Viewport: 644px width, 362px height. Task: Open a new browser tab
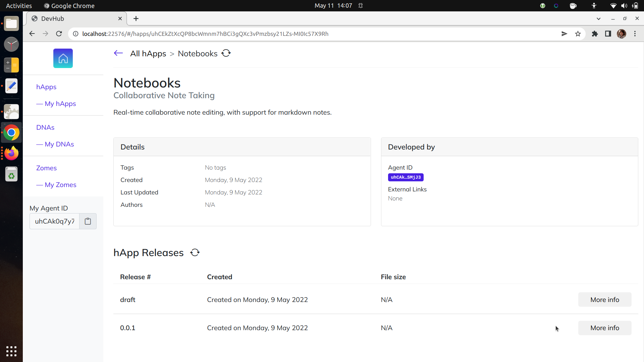tap(136, 19)
